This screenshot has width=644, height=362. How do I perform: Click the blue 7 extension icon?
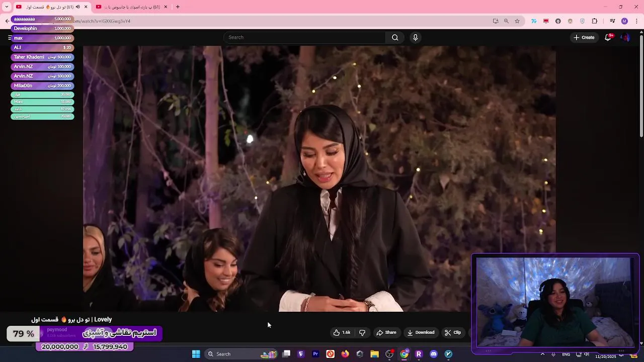(534, 21)
